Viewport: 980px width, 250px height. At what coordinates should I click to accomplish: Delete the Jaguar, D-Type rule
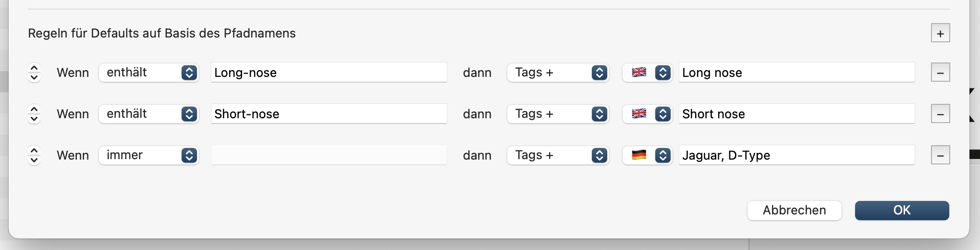pos(940,155)
